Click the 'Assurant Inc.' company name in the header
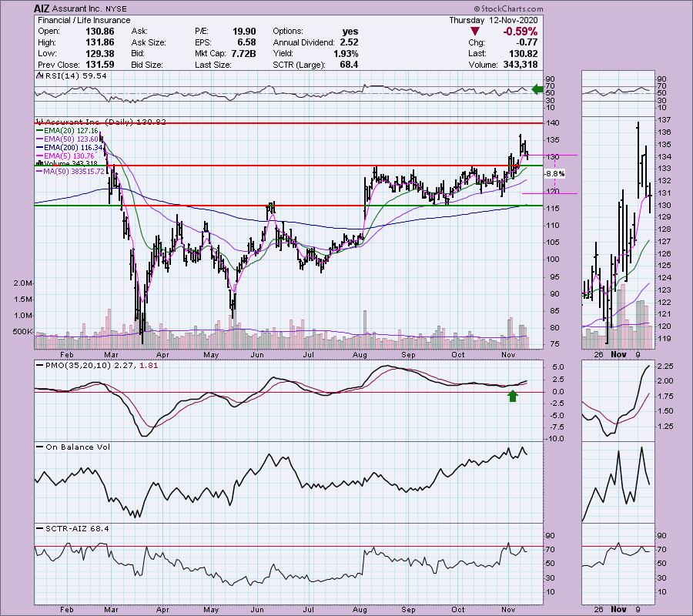The height and width of the screenshot is (616, 693). [78, 8]
